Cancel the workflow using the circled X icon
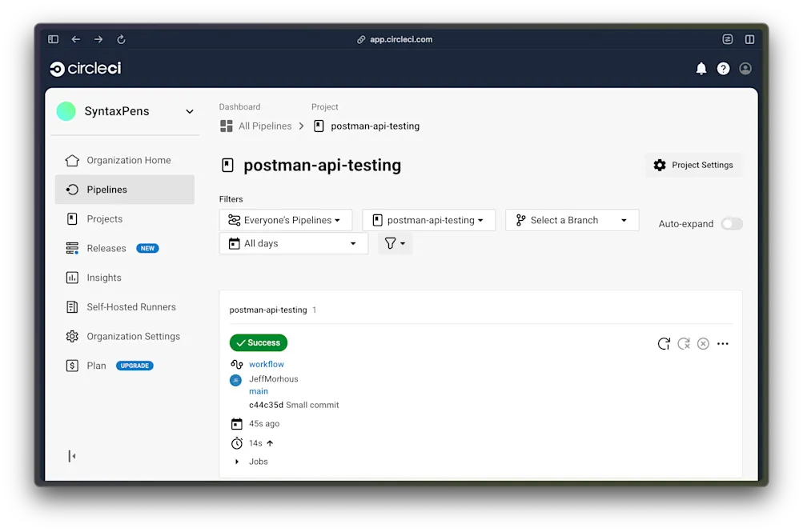This screenshot has height=532, width=803. tap(704, 343)
